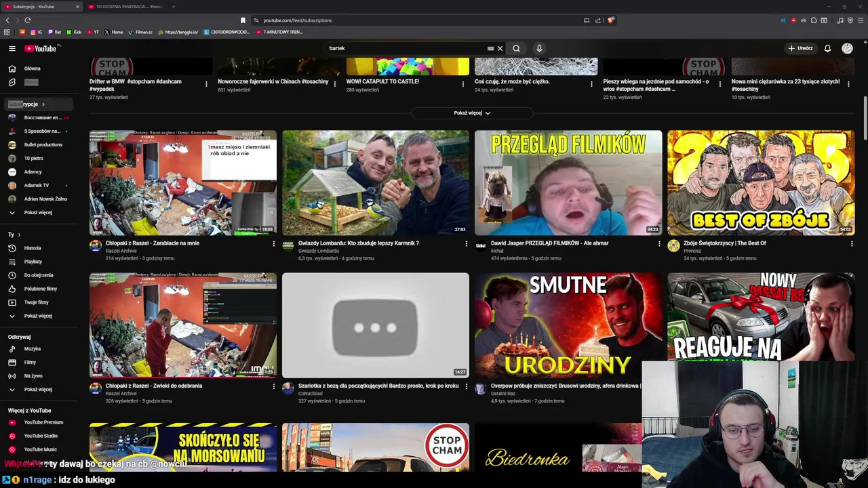This screenshot has height=488, width=868.
Task: Select the Subskrypcje - YouTube tab
Action: point(41,7)
